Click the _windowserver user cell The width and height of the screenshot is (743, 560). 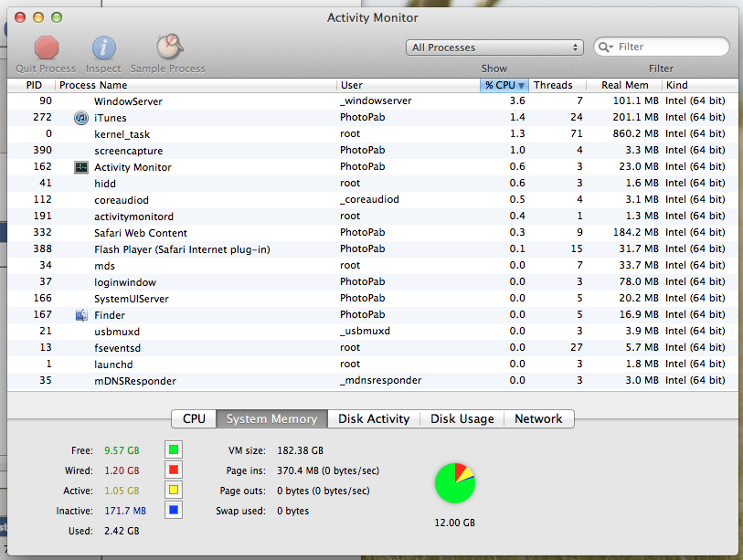376,100
